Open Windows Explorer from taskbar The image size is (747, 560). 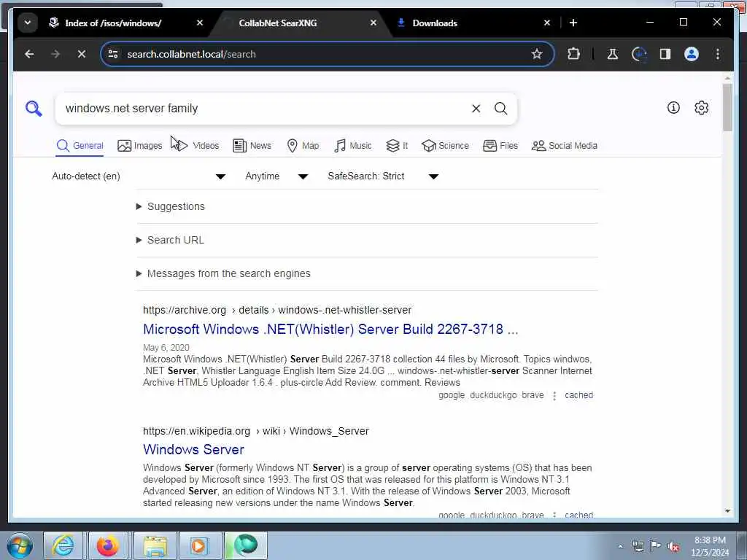click(155, 545)
